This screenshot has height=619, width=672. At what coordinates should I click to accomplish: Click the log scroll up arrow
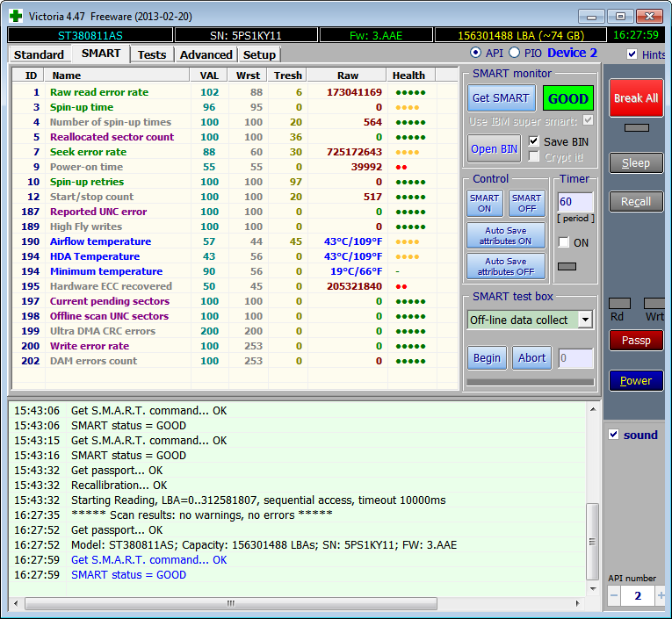pyautogui.click(x=593, y=409)
